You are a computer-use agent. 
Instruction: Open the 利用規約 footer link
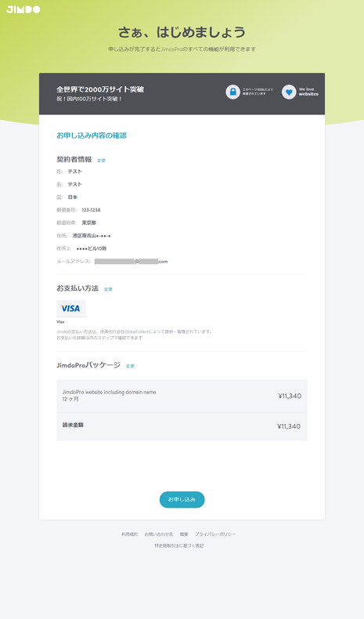[129, 534]
